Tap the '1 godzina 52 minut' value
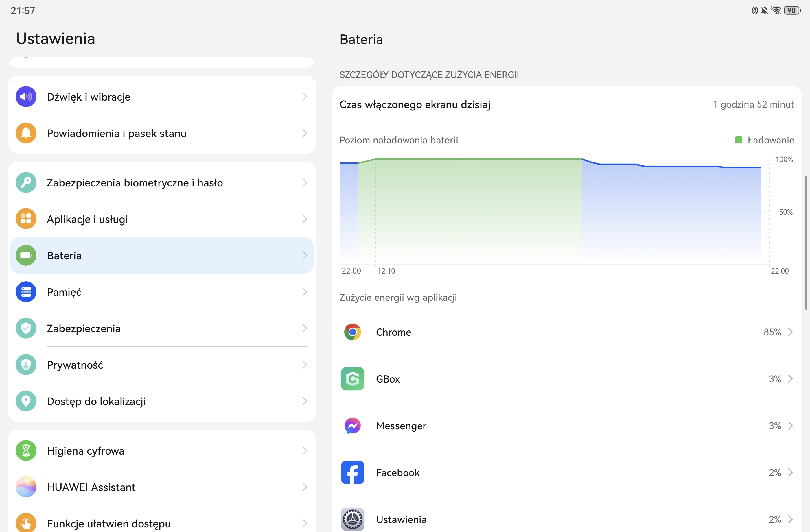Screen dimensions: 810x532 (753, 104)
